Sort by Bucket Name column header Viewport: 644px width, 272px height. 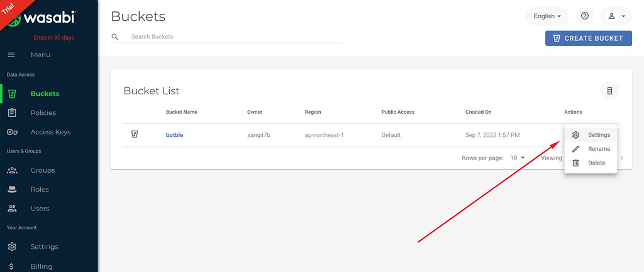point(182,112)
